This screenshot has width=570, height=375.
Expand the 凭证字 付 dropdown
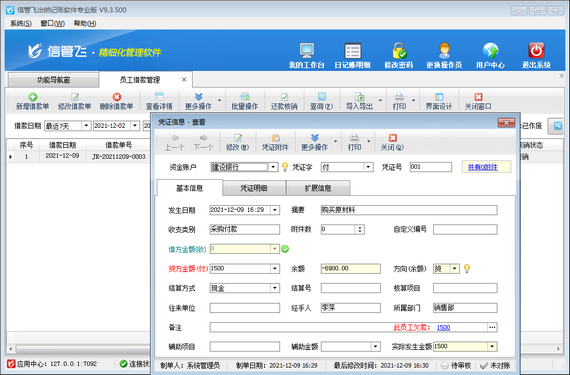coord(369,167)
